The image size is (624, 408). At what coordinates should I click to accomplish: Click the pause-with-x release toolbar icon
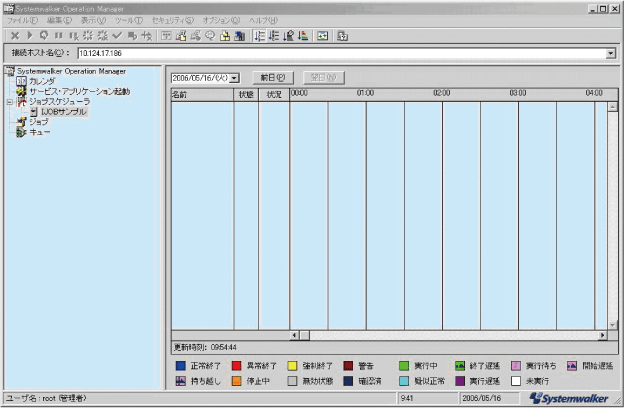(x=74, y=36)
